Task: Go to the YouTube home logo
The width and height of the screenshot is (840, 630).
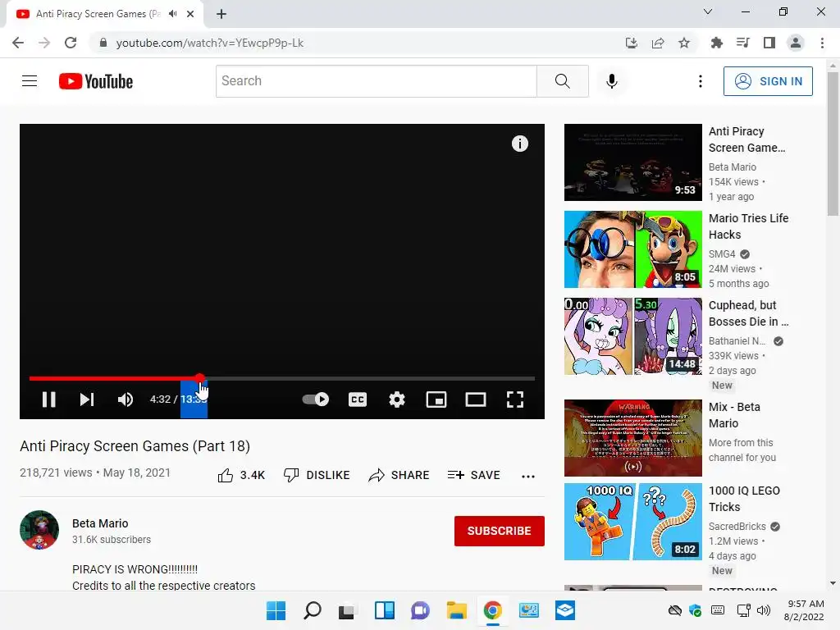Action: [96, 81]
